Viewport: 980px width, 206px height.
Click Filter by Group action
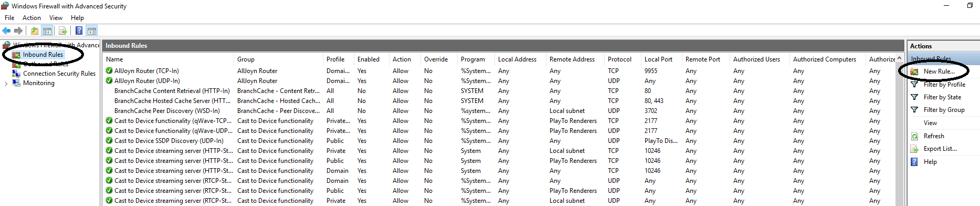(x=944, y=109)
